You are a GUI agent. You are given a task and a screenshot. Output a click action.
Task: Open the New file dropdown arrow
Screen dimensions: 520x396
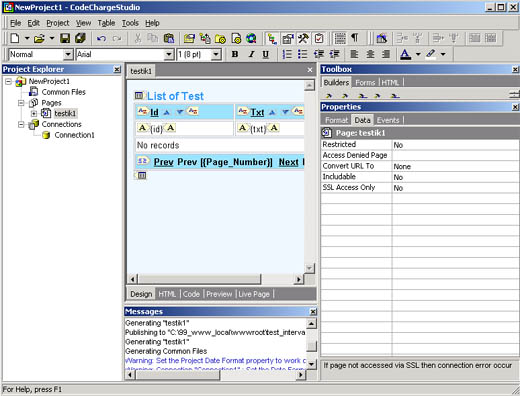27,38
